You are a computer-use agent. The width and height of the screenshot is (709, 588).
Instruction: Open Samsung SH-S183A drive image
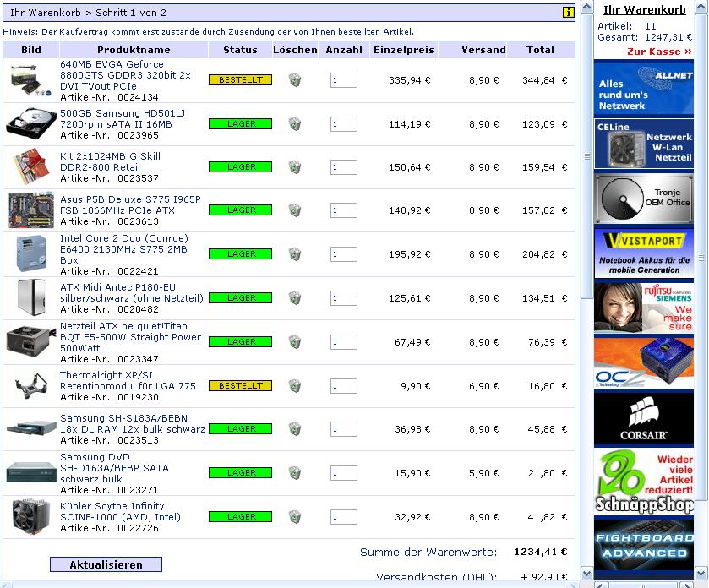click(x=30, y=428)
